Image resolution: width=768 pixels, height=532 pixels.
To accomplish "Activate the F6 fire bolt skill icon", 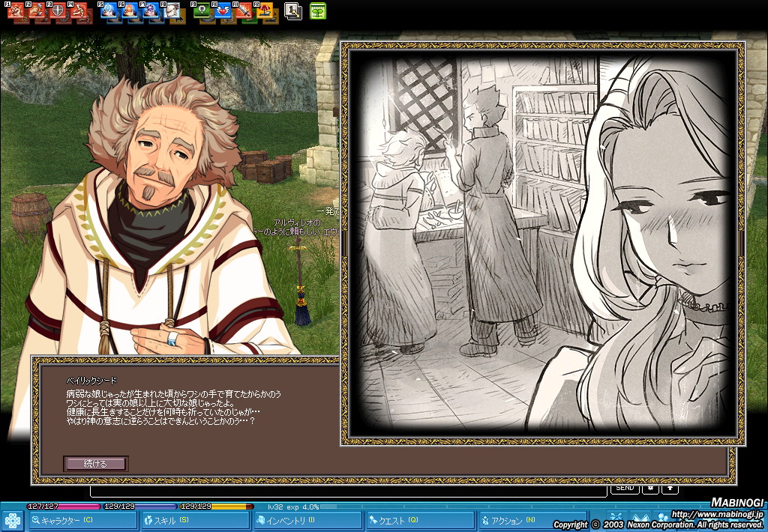I will point(130,10).
